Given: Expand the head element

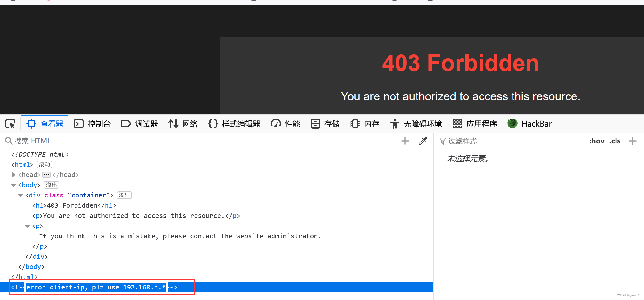Looking at the screenshot, I should coord(13,174).
